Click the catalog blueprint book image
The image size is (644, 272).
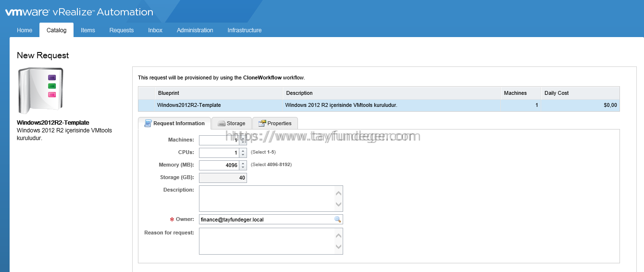[x=41, y=91]
